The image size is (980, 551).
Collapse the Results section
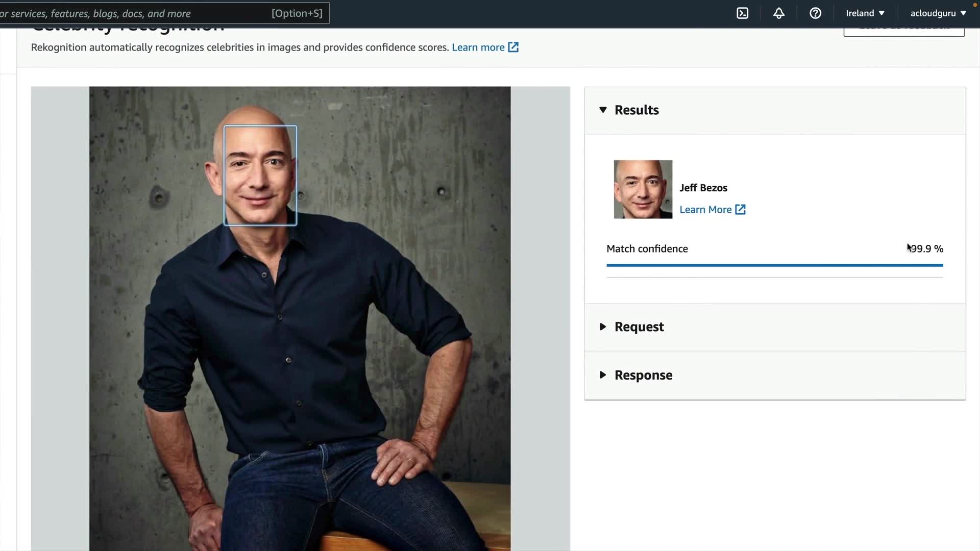tap(603, 110)
